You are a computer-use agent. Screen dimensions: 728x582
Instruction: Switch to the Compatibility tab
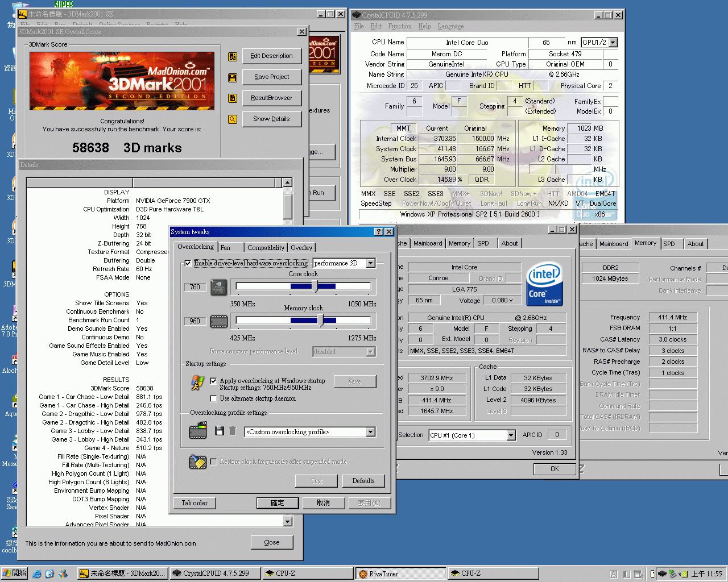[x=266, y=248]
